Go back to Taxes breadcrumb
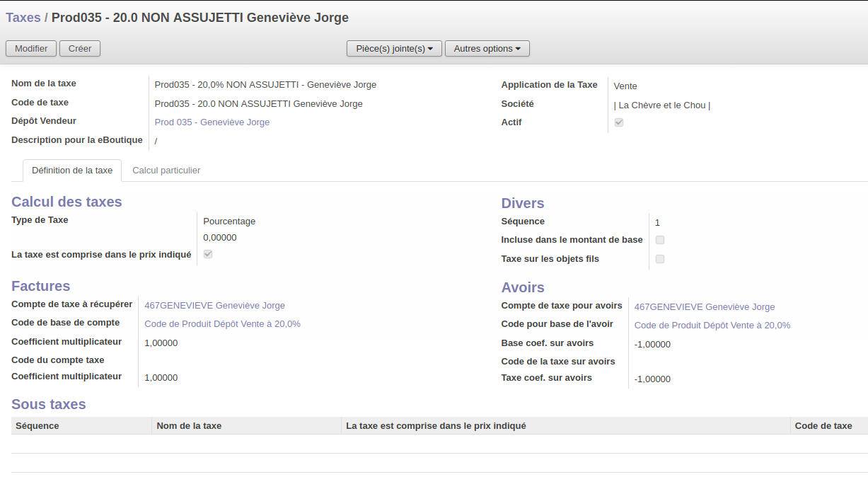The image size is (868, 477). [23, 18]
